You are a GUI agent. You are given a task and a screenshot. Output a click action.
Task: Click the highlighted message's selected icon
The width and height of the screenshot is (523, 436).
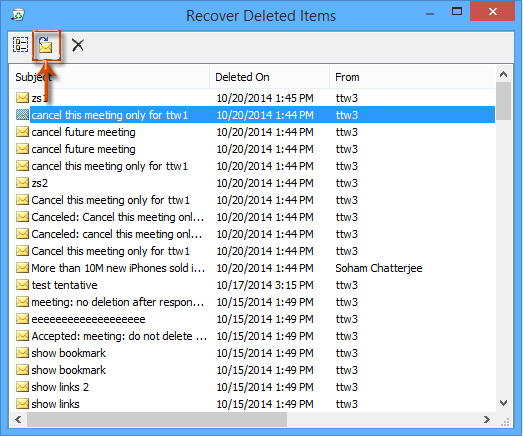pos(22,115)
